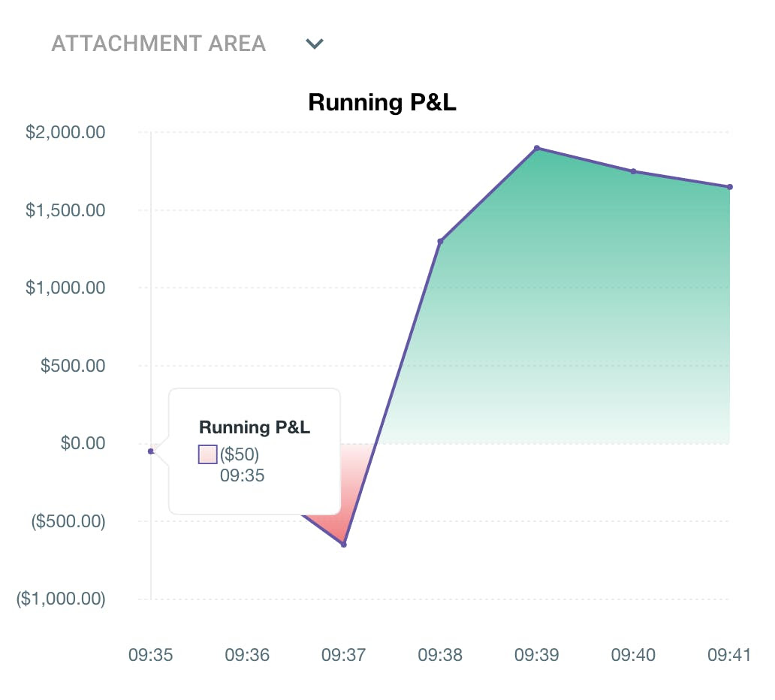Click the 09:40 data point marker
775x700 pixels.
634,170
